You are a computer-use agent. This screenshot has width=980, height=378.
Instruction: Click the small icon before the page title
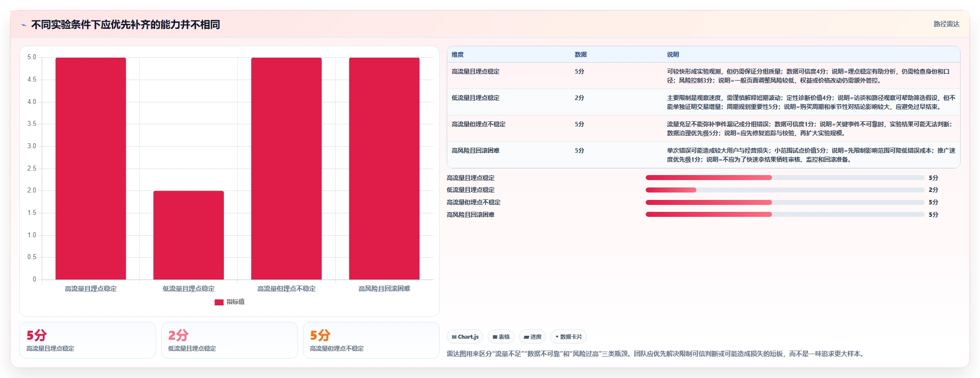tap(23, 25)
